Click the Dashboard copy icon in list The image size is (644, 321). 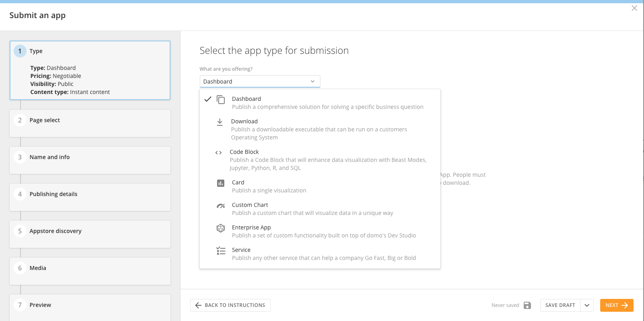pos(221,99)
